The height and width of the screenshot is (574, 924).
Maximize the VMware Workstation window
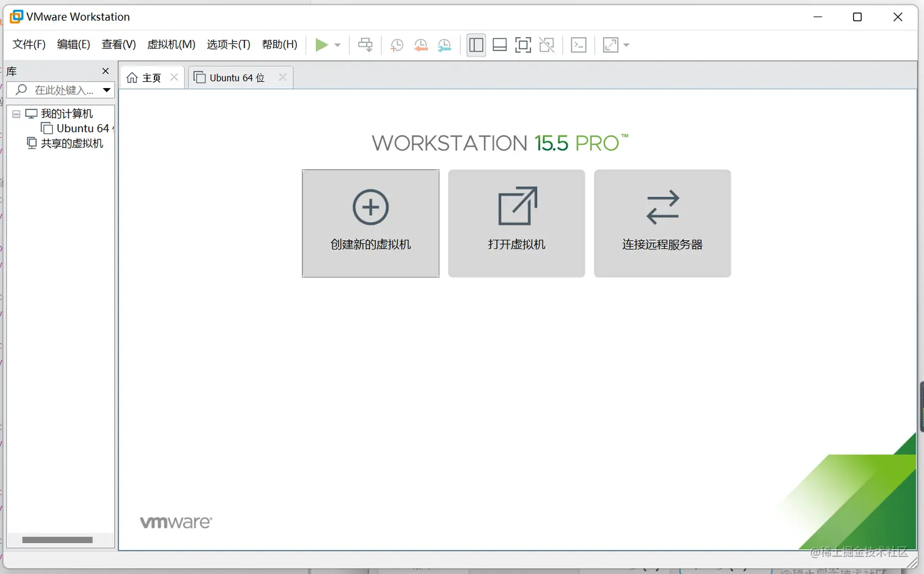point(857,17)
